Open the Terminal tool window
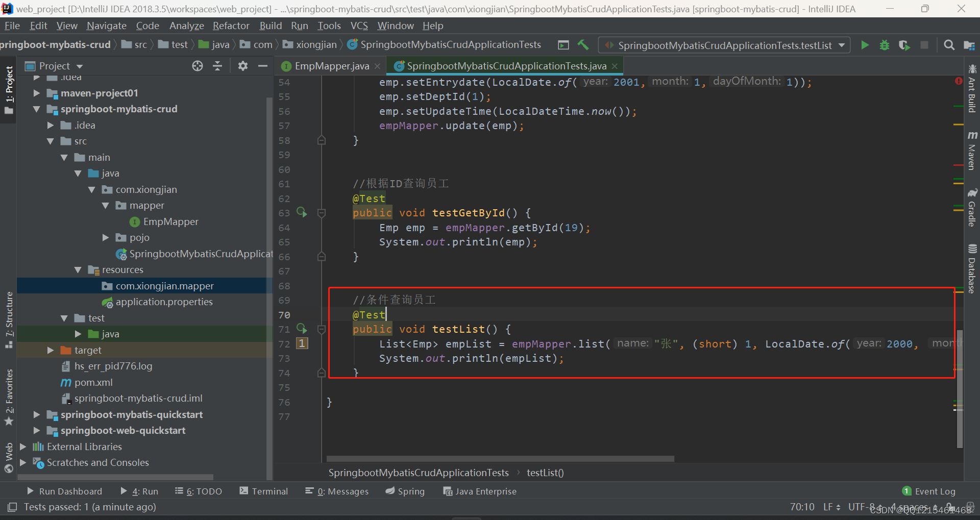 pyautogui.click(x=264, y=491)
